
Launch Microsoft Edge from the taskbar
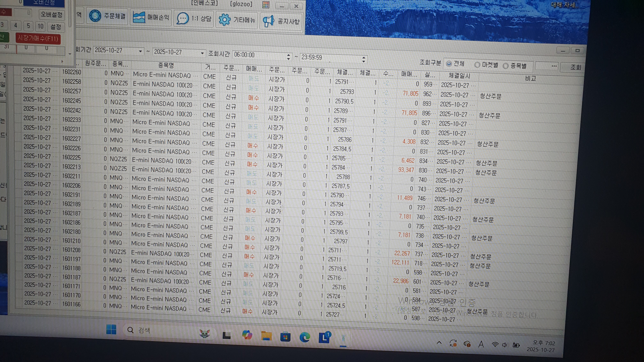(304, 338)
